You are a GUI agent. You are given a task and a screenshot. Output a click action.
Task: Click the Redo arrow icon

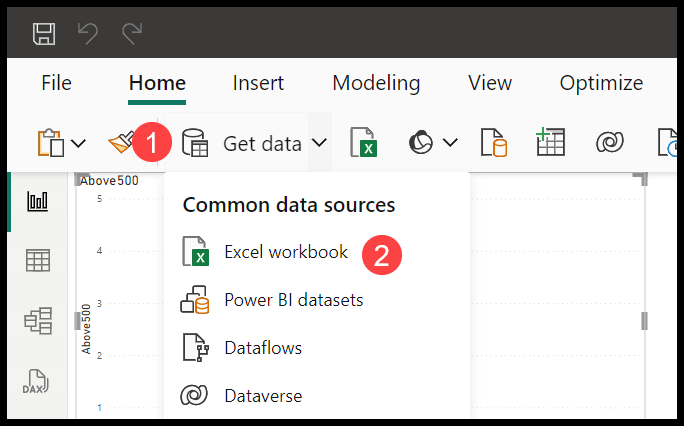coord(132,34)
